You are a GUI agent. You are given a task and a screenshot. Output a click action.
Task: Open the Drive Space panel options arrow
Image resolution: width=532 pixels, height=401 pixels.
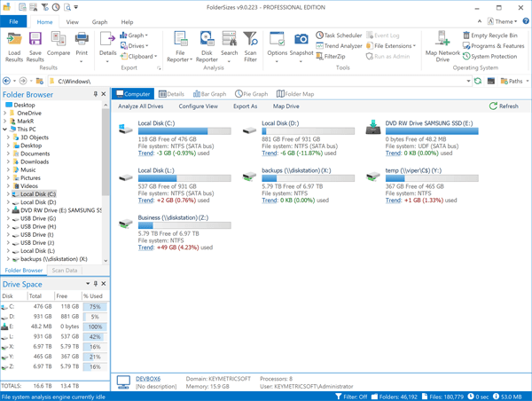[88, 284]
